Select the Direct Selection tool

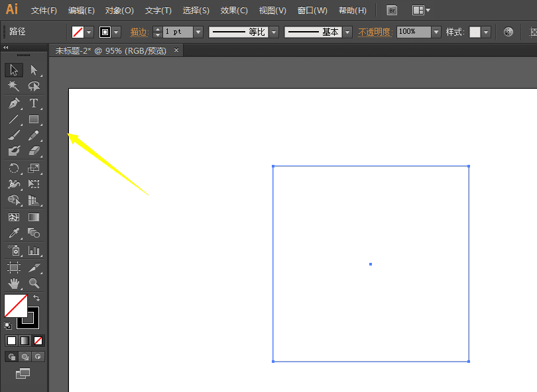(x=34, y=70)
